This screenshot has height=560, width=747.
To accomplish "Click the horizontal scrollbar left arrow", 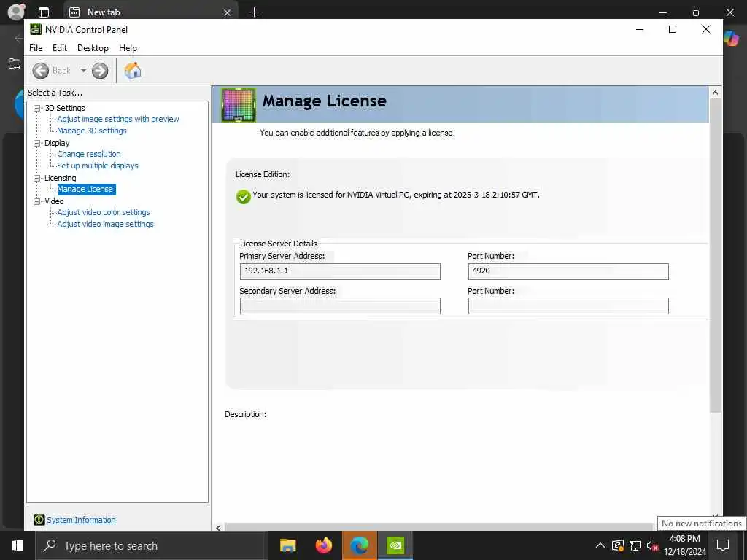I will 218,527.
